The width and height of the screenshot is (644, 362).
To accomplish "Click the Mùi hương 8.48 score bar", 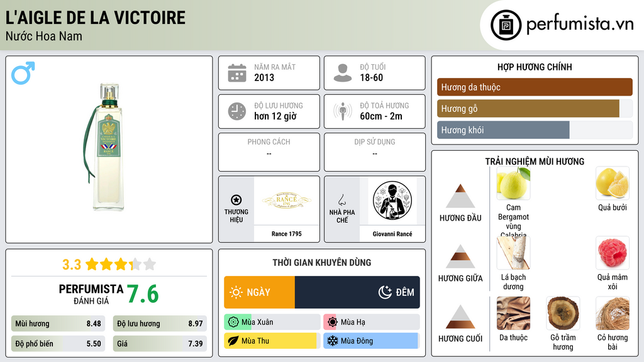I will point(58,324).
